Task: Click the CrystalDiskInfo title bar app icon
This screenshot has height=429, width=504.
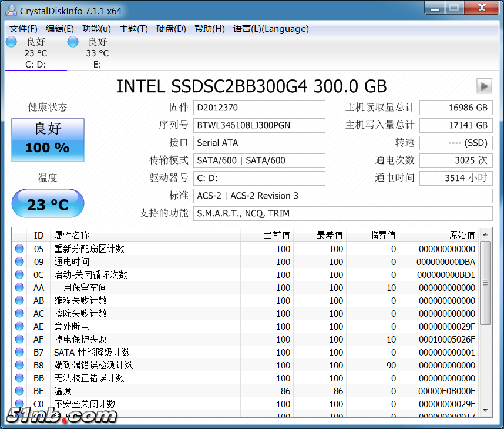Action: point(11,11)
